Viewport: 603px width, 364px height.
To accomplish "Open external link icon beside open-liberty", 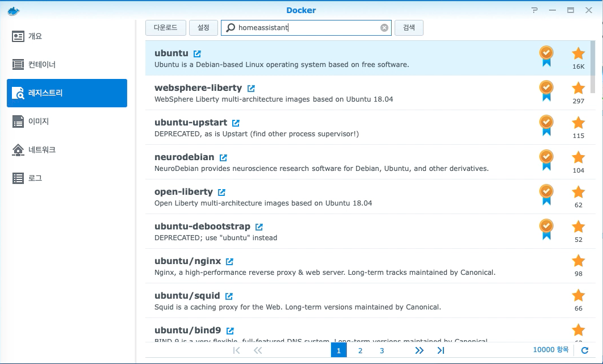I will coord(221,192).
